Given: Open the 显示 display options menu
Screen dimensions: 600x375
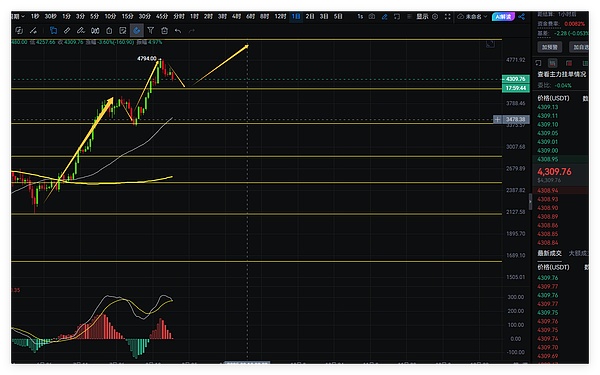Looking at the screenshot, I should 422,16.
